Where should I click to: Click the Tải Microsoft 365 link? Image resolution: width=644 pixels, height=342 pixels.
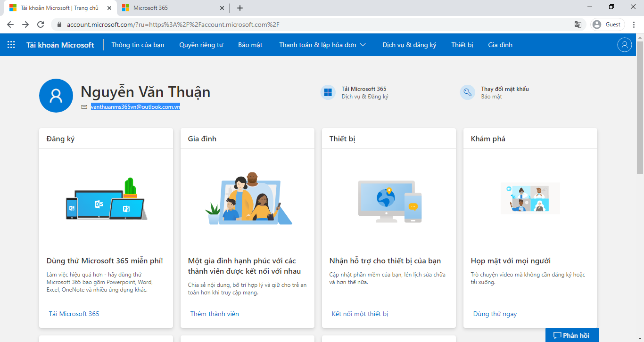tap(73, 313)
